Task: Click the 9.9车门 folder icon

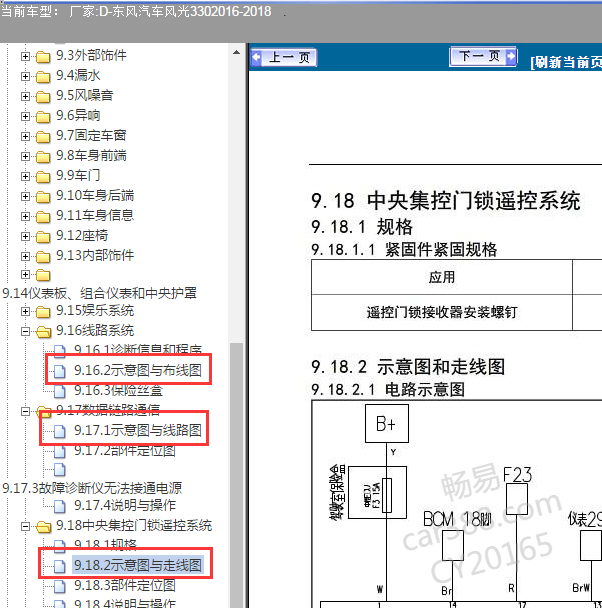Action: point(43,177)
